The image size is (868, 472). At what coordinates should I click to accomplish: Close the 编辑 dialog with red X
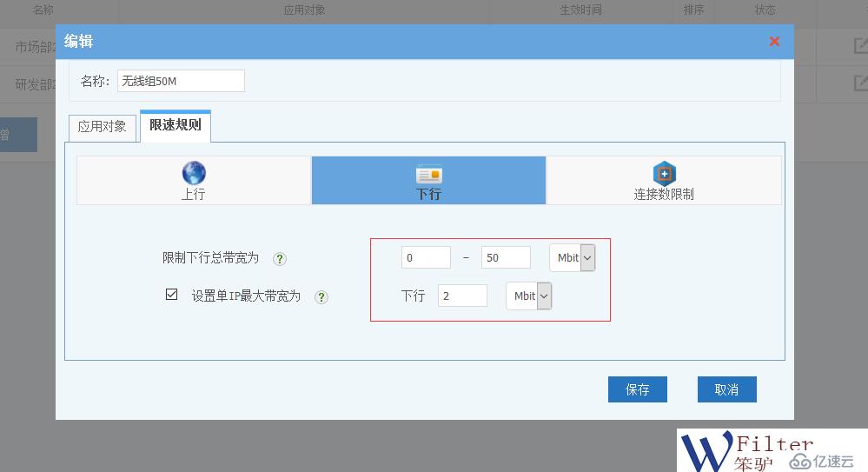tap(774, 42)
